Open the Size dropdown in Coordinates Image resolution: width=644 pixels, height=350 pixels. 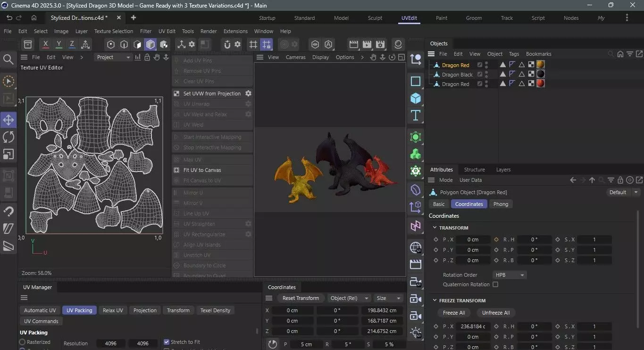388,298
